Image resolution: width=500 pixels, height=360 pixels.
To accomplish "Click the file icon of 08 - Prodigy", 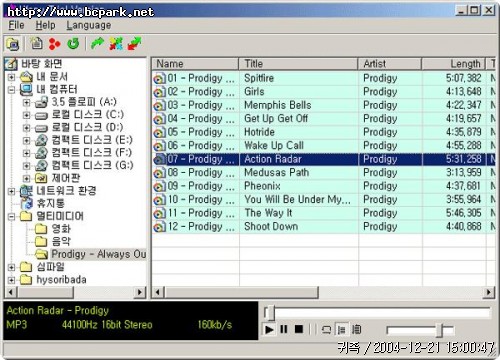I will click(159, 173).
